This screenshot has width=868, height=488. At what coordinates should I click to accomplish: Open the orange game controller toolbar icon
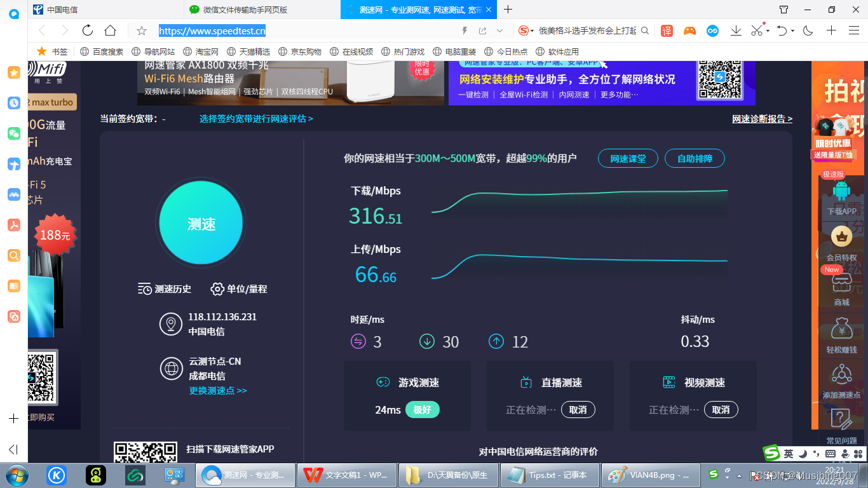coord(689,30)
